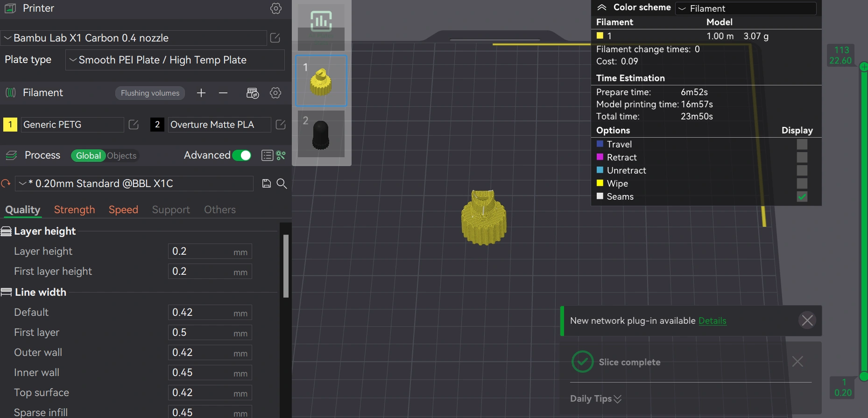Remove a filament with minus icon
This screenshot has height=418, width=868.
pos(223,93)
